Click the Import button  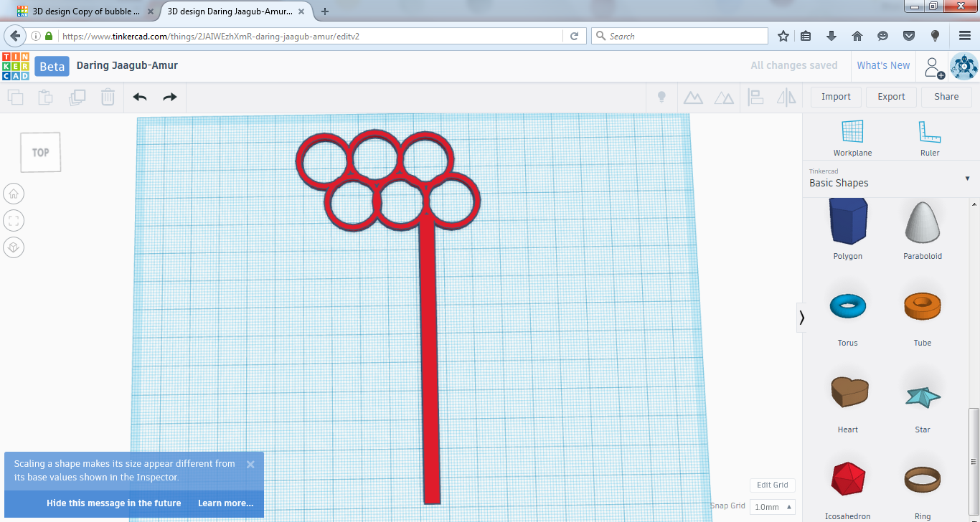836,97
